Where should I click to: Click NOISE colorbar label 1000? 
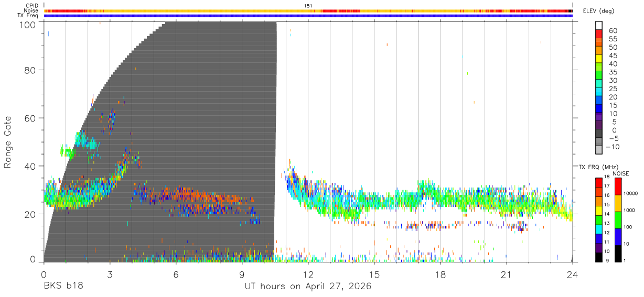628,210
